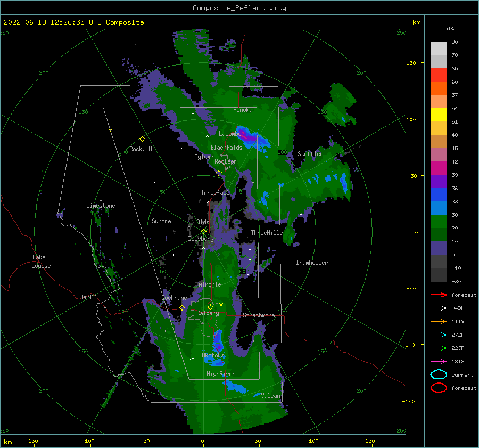Click the red swatch below 65 dBZ
This screenshot has height=448, width=479.
tap(439, 75)
